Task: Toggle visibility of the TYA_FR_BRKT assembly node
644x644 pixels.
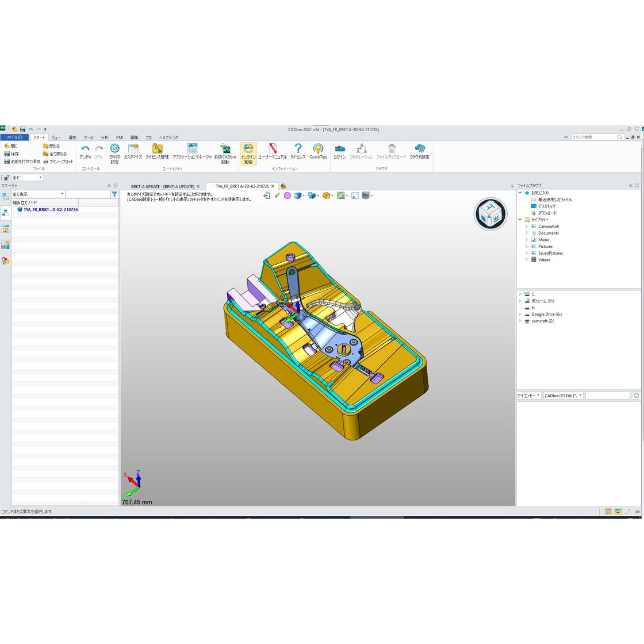Action: point(19,209)
